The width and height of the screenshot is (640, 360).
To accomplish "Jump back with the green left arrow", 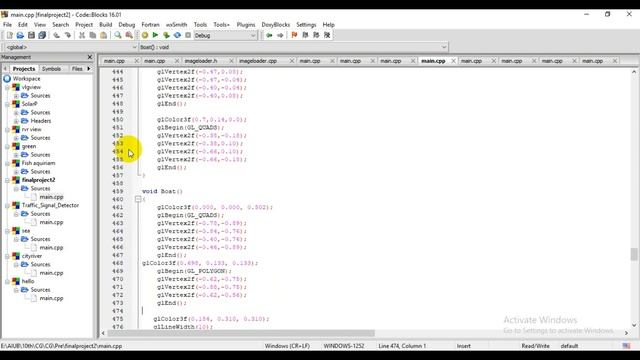I will point(269,36).
